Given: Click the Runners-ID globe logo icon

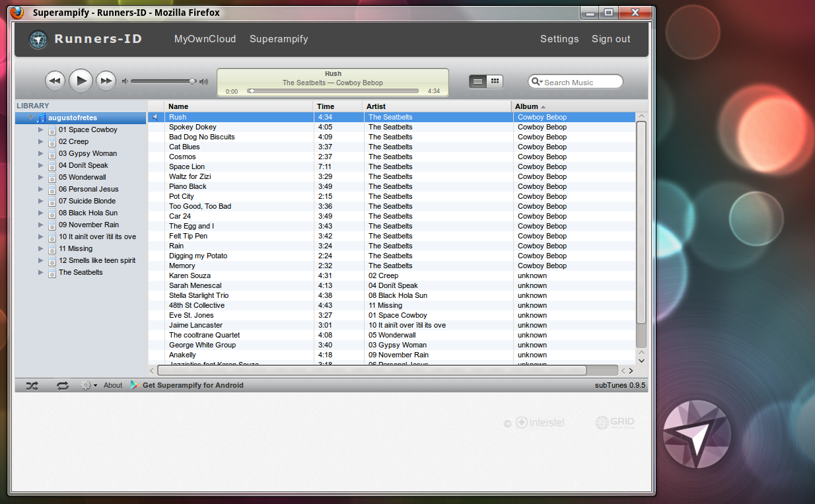Looking at the screenshot, I should (x=38, y=40).
